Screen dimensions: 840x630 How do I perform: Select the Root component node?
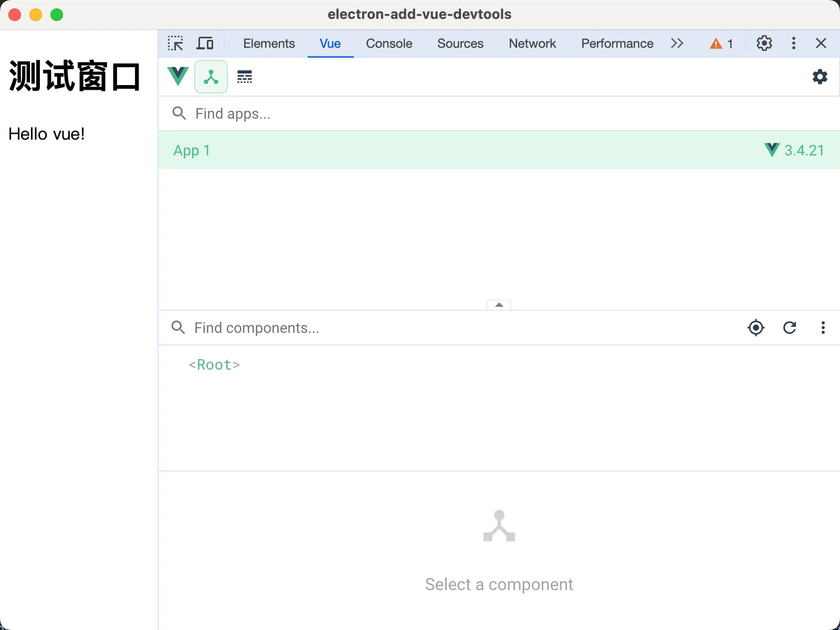click(x=214, y=365)
